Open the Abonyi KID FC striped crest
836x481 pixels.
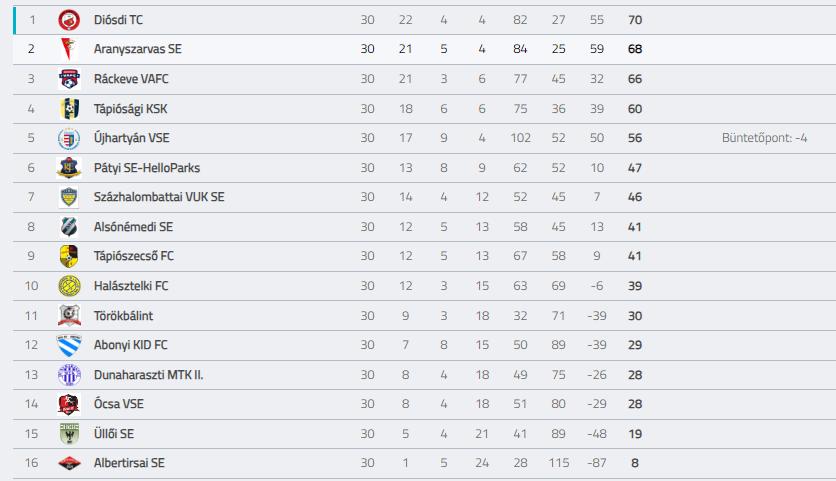click(x=69, y=346)
